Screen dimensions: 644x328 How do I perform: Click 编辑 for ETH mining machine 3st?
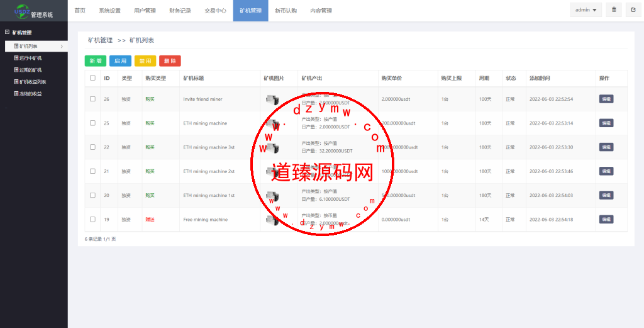tap(606, 147)
